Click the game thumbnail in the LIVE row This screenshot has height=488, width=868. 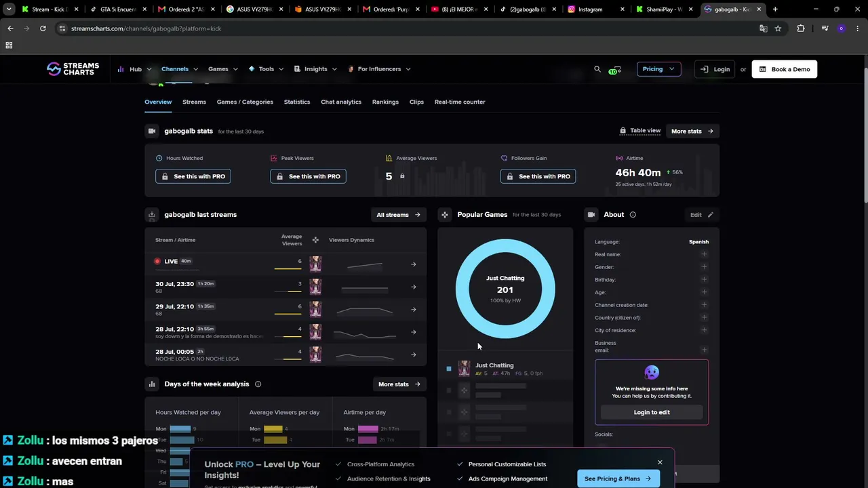(x=315, y=264)
